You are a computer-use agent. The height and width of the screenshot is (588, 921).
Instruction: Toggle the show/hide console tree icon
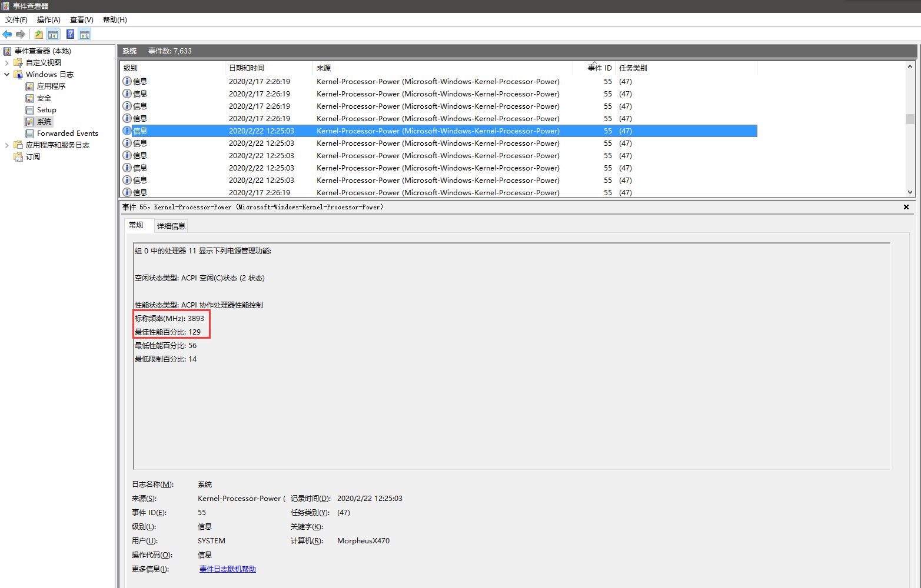tap(53, 34)
